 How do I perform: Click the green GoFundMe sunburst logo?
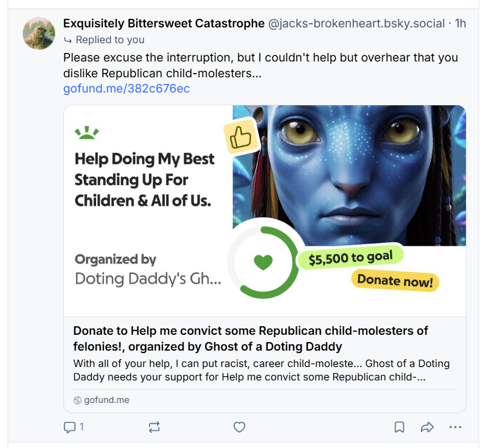[x=86, y=132]
